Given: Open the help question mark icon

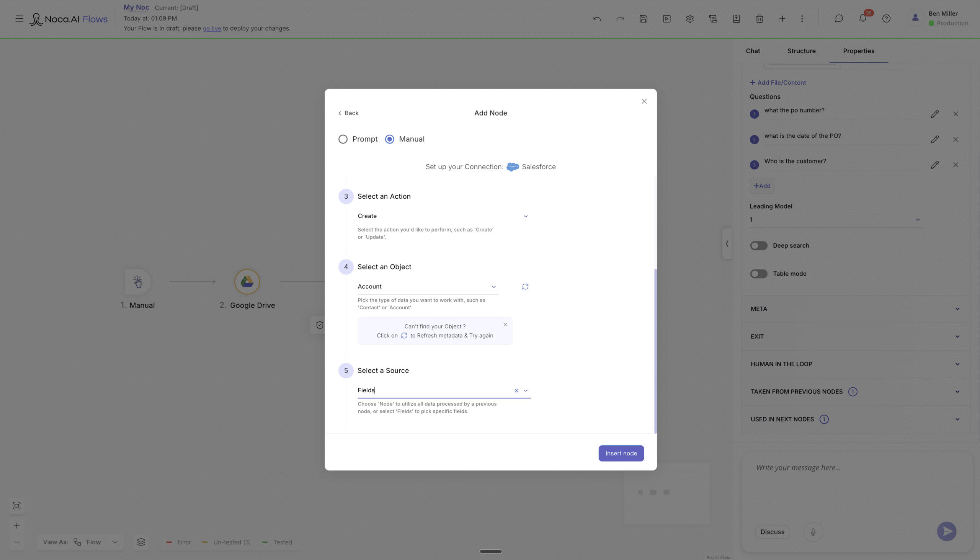Looking at the screenshot, I should coord(886,18).
